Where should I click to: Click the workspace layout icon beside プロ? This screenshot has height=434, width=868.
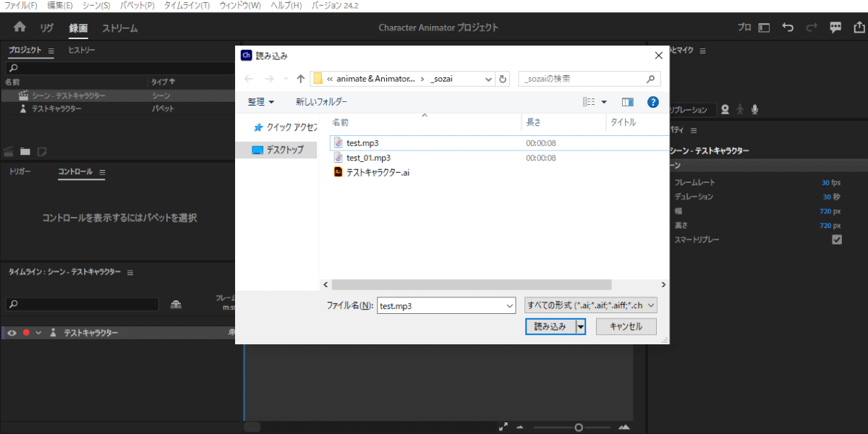click(x=765, y=27)
